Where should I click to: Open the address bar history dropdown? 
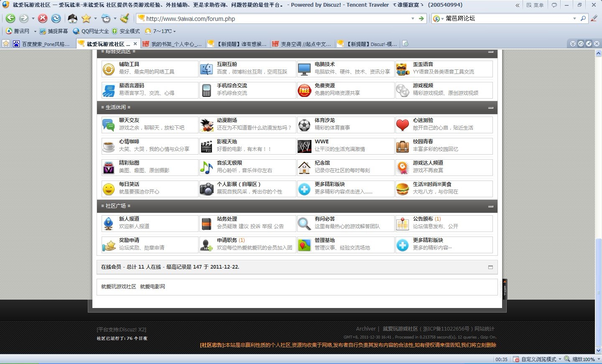click(413, 18)
